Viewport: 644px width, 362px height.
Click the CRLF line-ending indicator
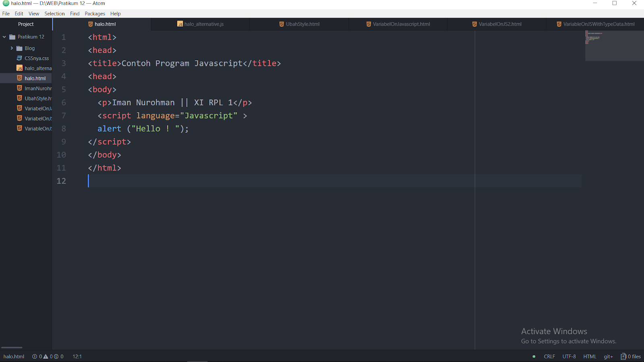point(549,356)
